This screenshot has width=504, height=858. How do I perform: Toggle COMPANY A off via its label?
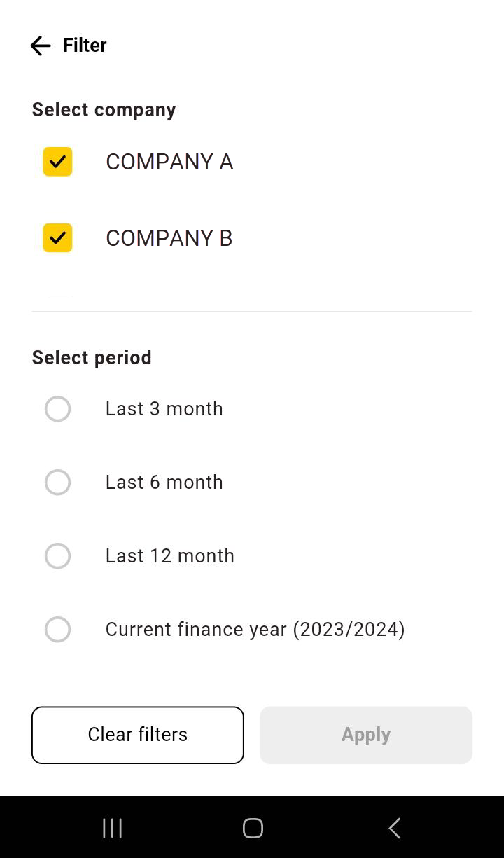pyautogui.click(x=169, y=162)
